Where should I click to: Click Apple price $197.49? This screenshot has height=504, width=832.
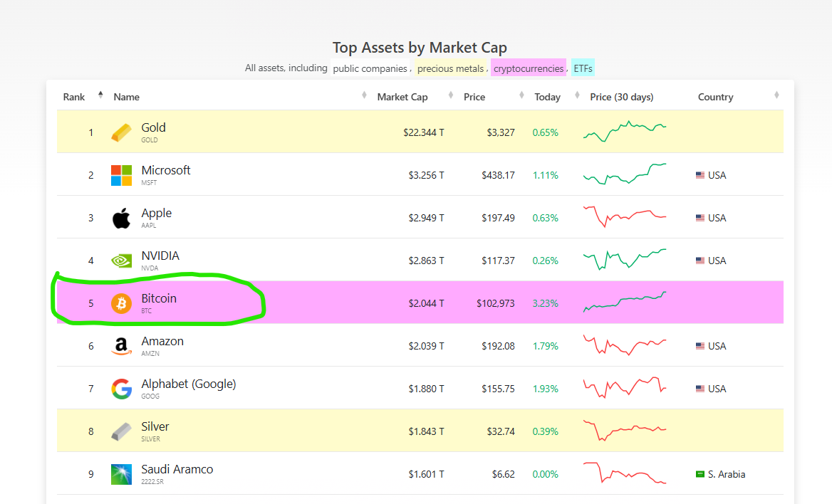tap(498, 218)
